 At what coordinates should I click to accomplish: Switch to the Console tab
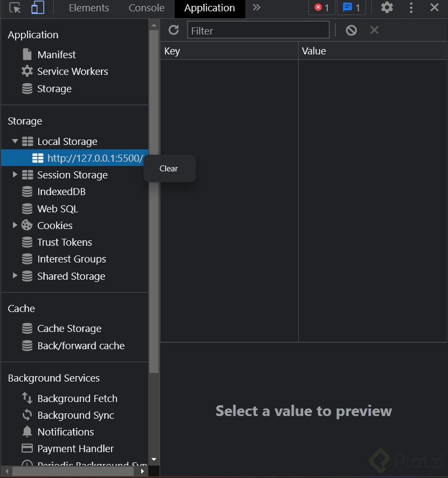point(146,8)
